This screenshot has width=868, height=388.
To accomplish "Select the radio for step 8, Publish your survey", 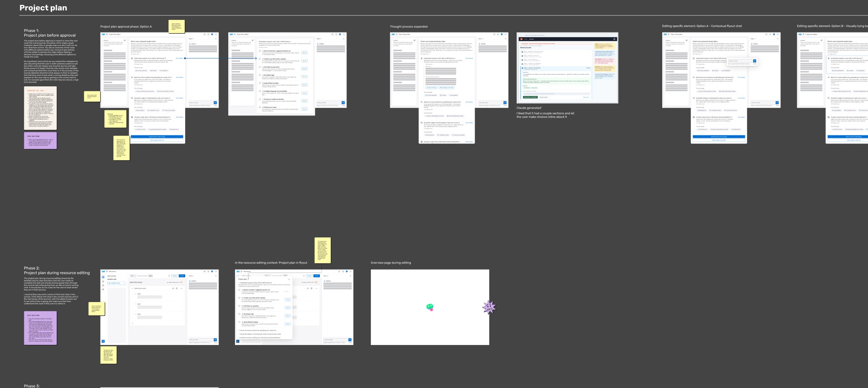I will pos(260,108).
